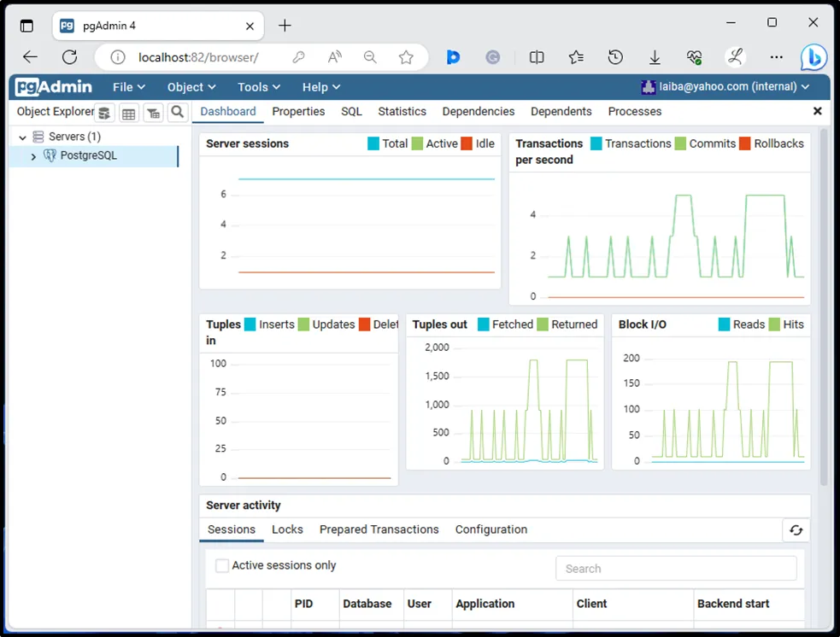Open View Data table grid icon
This screenshot has height=637, width=840.
pos(129,113)
